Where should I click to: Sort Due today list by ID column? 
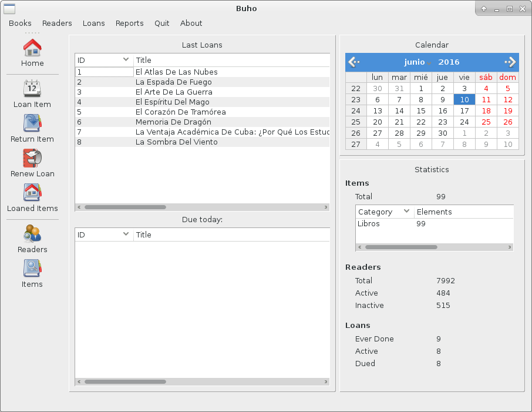pyautogui.click(x=104, y=235)
